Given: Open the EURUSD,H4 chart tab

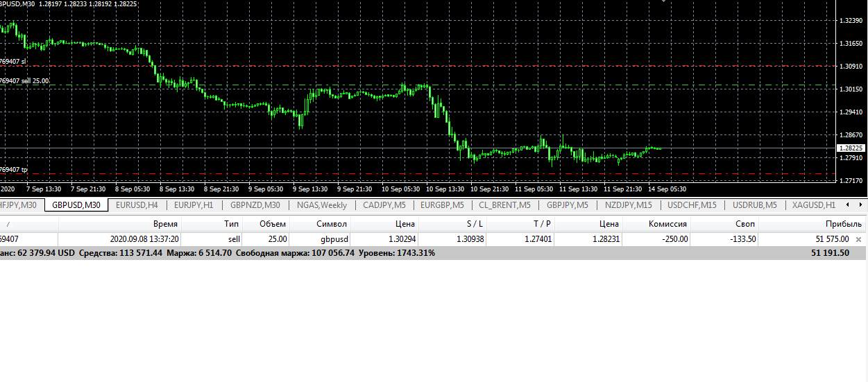Looking at the screenshot, I should (137, 205).
